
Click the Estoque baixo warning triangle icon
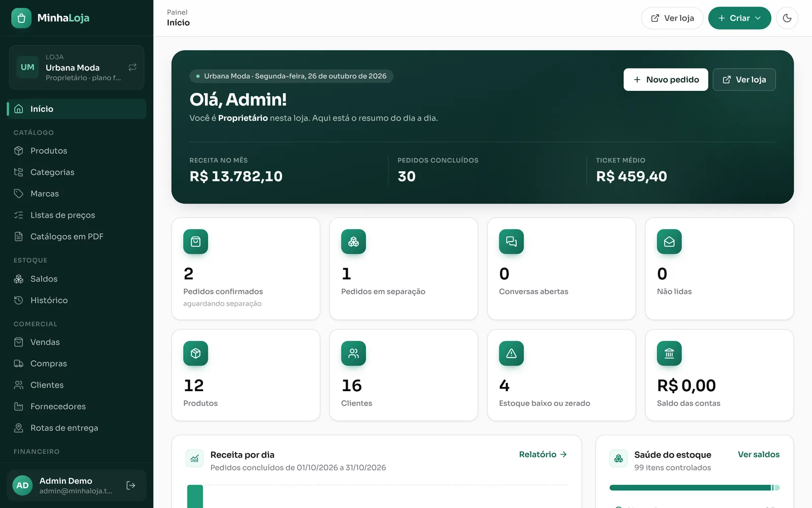(511, 354)
